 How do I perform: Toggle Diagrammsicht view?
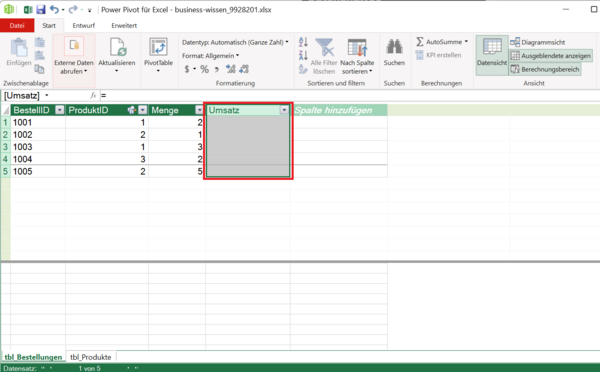point(538,42)
